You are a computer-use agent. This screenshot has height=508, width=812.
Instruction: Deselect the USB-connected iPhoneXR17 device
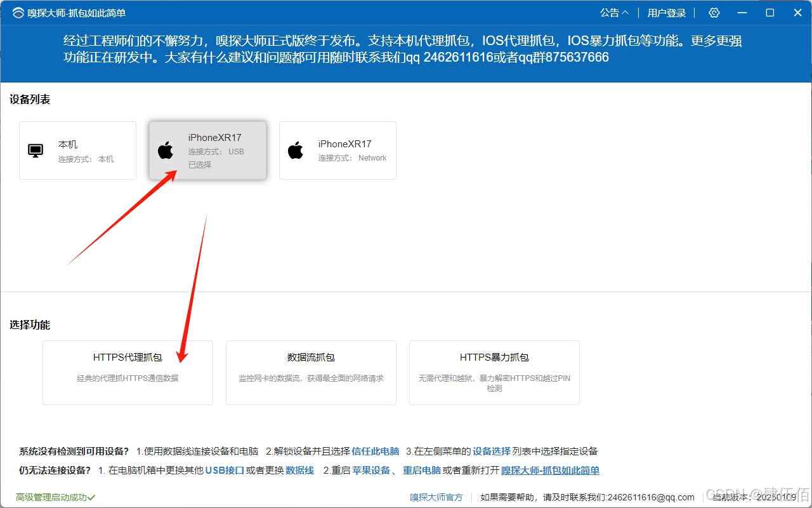pyautogui.click(x=208, y=150)
